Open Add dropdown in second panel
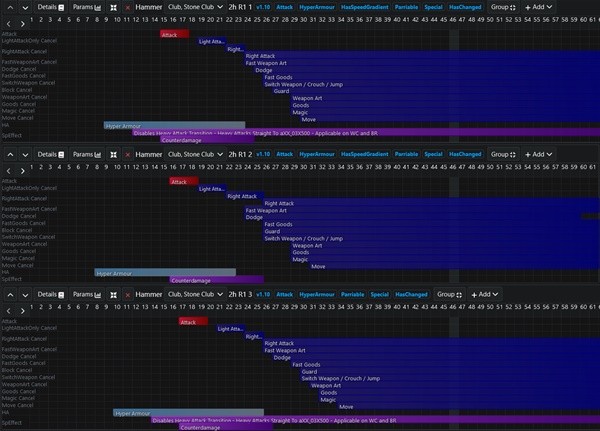Image resolution: width=600 pixels, height=431 pixels. pyautogui.click(x=538, y=155)
